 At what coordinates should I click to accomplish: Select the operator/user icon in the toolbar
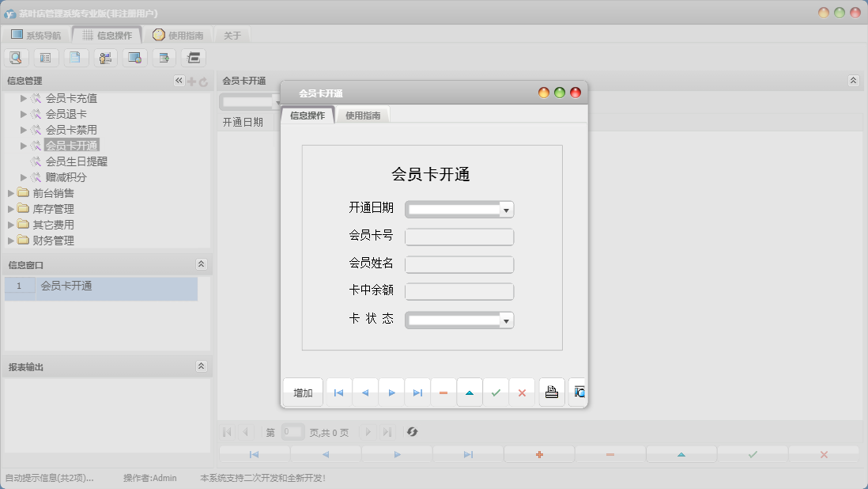[104, 57]
